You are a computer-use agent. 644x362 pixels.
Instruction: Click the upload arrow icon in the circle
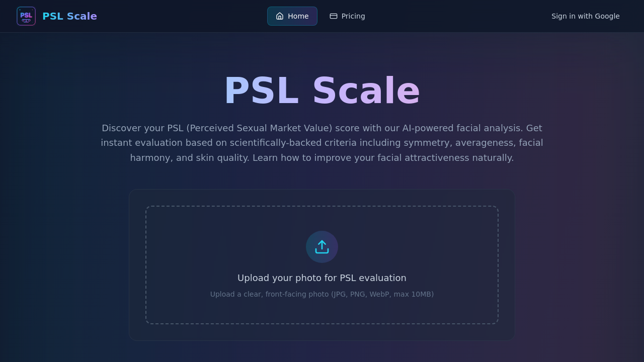pos(321,246)
